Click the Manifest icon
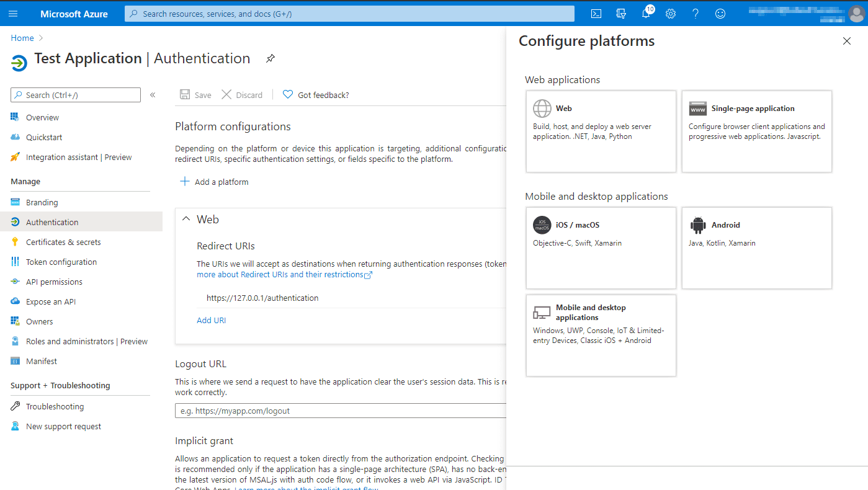This screenshot has height=490, width=868. click(15, 361)
